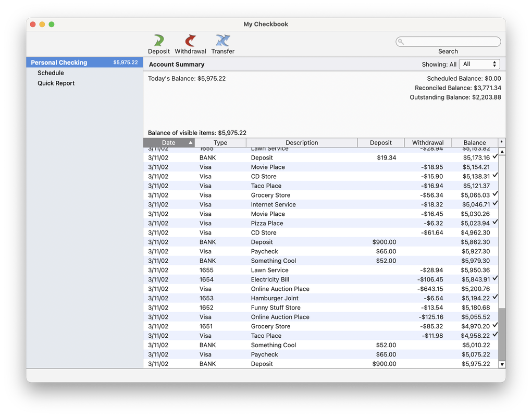
Task: Select the Movie Place -$18.95 transaction
Action: pyautogui.click(x=321, y=167)
